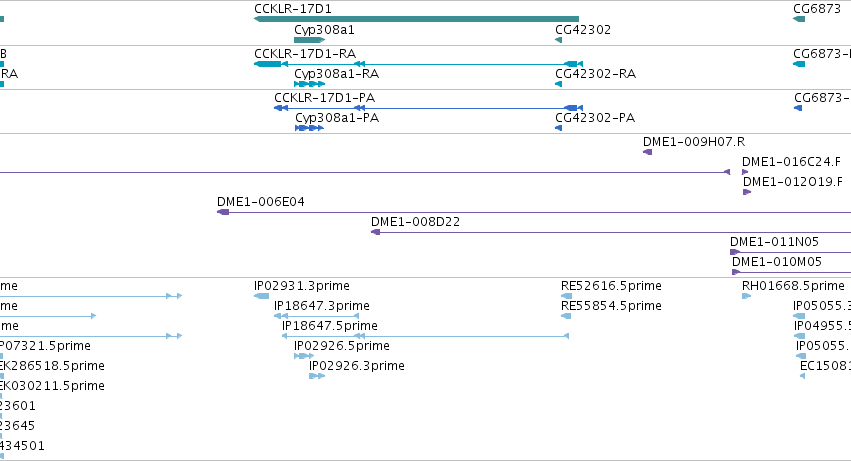Click the RH01668.5prime EST label
The image size is (851, 461).
(x=793, y=286)
